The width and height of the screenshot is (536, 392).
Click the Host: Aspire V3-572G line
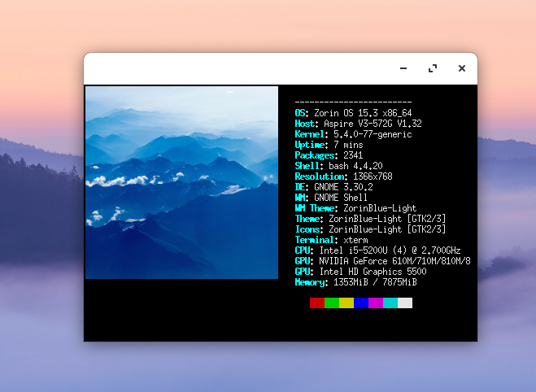[358, 124]
